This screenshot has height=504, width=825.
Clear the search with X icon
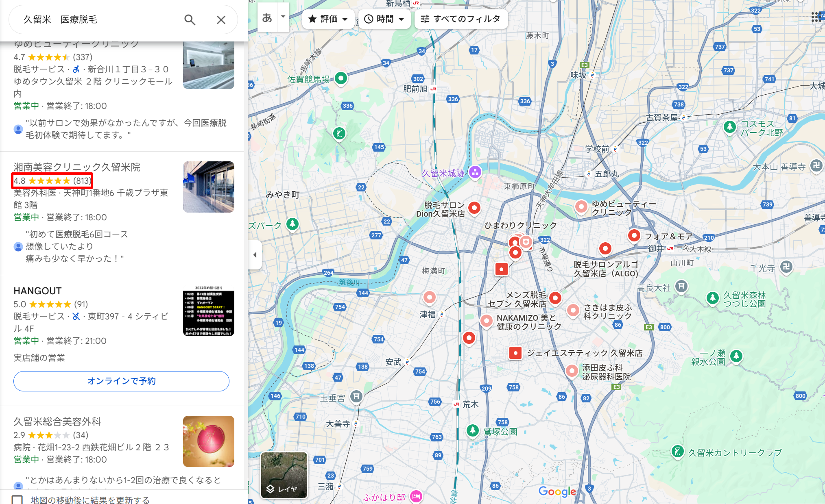point(221,20)
